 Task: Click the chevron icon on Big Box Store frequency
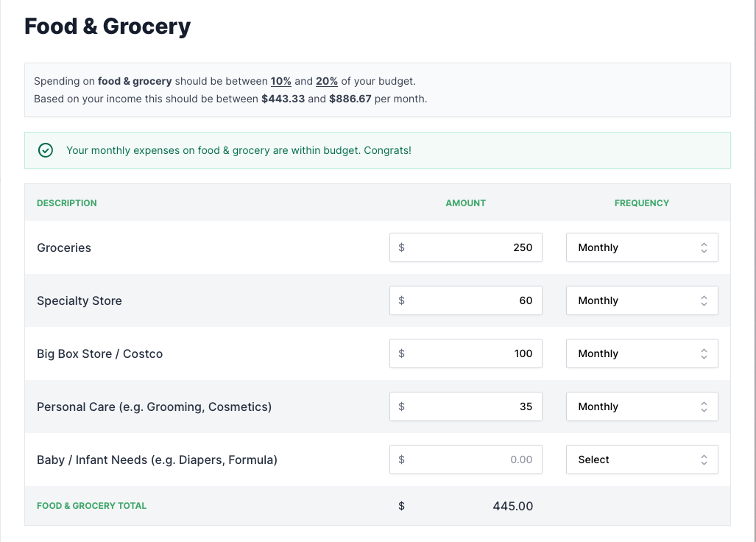[x=704, y=353]
